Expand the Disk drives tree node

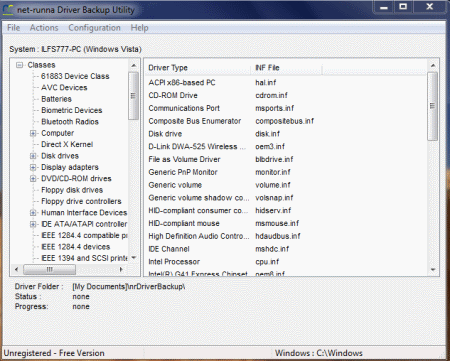point(33,156)
